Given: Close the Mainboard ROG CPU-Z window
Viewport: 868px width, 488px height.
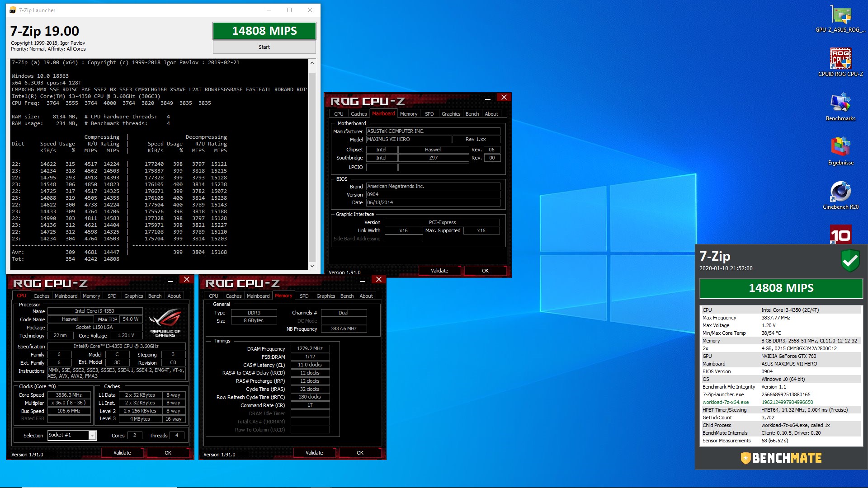Looking at the screenshot, I should point(504,97).
